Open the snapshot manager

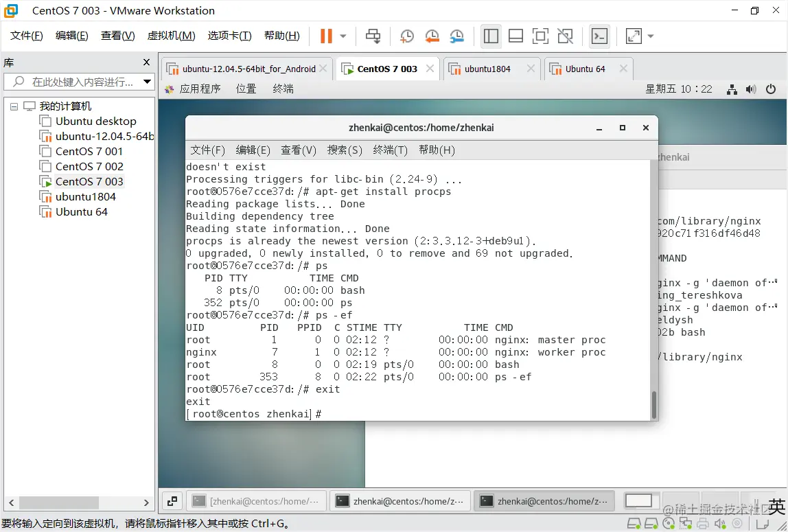point(457,36)
